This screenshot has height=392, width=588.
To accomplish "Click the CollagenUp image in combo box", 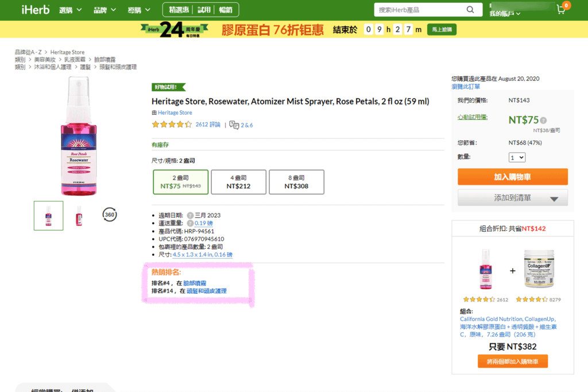I will click(x=539, y=269).
